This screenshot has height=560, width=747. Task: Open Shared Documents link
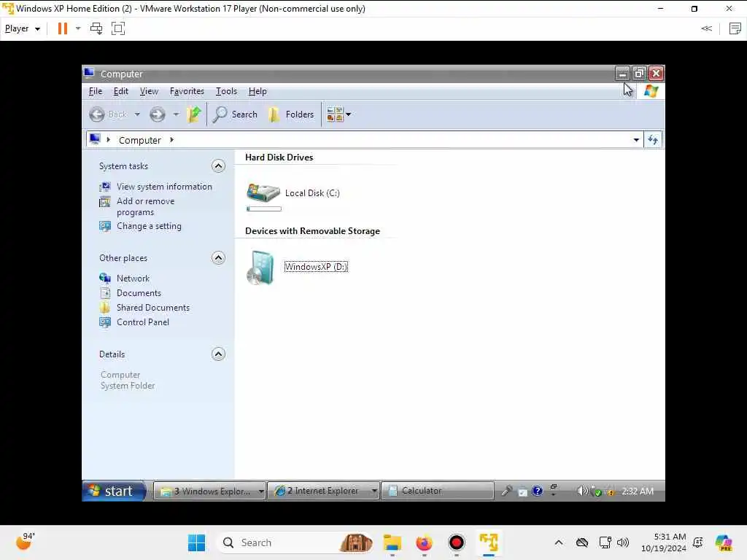tap(153, 308)
